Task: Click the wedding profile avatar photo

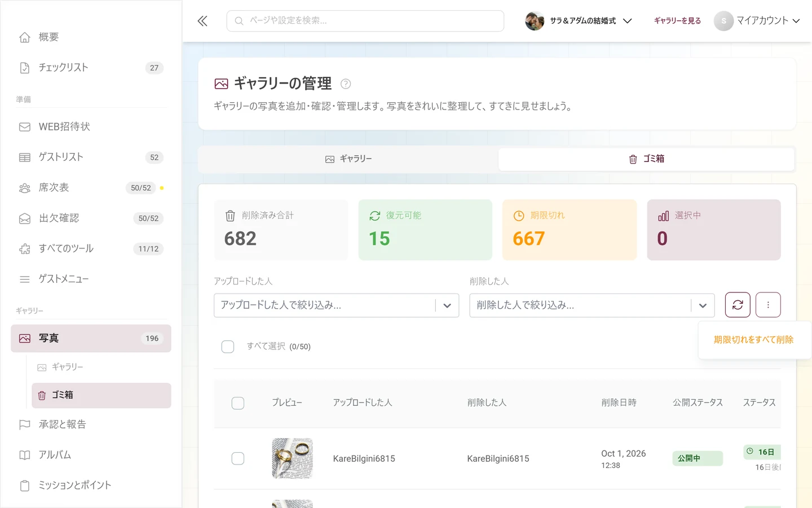Action: pyautogui.click(x=535, y=21)
